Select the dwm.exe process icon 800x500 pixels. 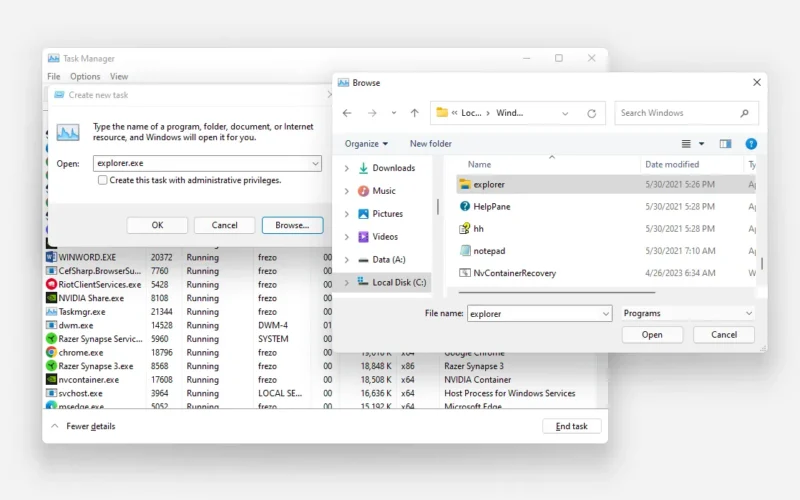click(52, 325)
